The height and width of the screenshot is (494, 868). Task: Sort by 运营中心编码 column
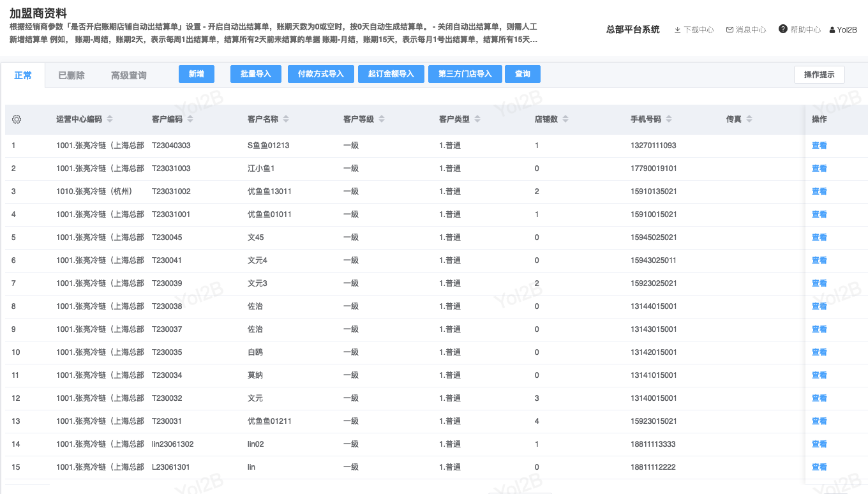point(110,119)
